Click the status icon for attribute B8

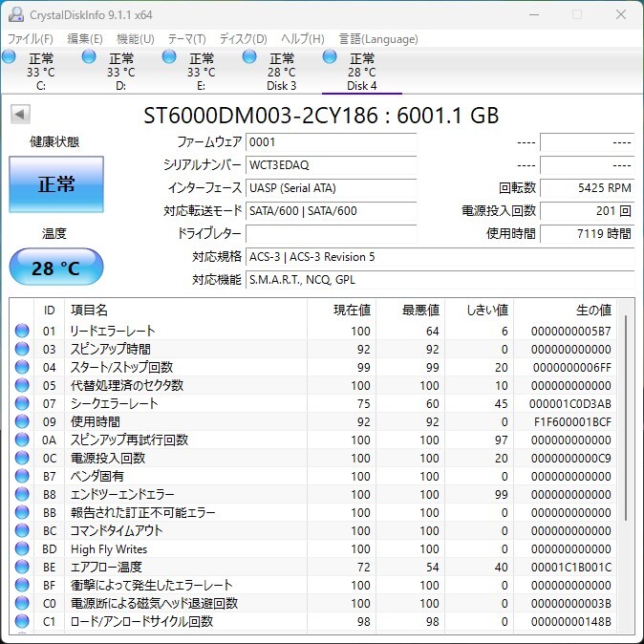pos(22,494)
